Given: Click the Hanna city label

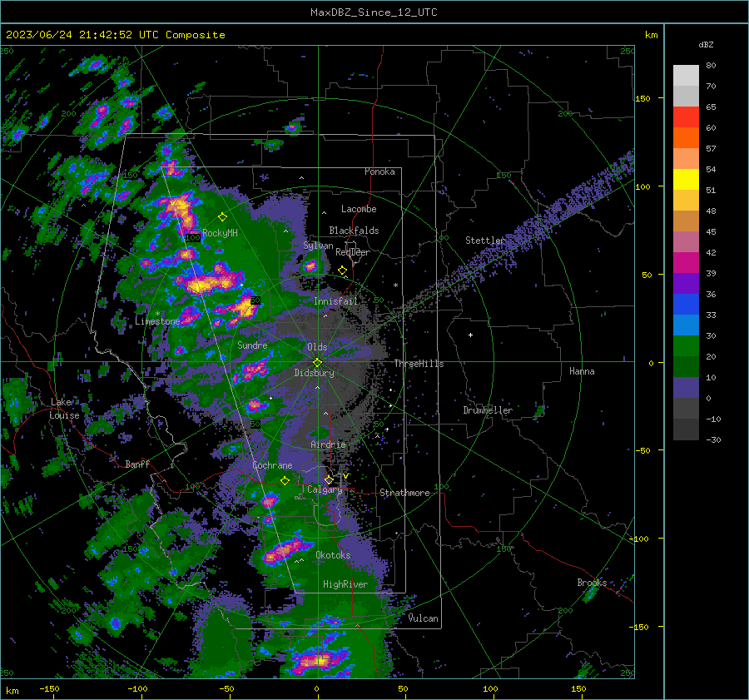Looking at the screenshot, I should (x=582, y=371).
